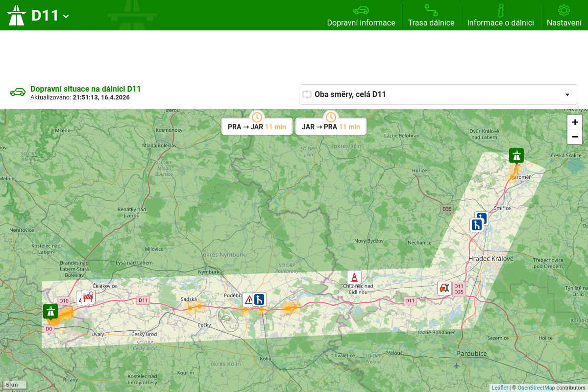The height and width of the screenshot is (392, 588).
Task: Zoom out the map with minus button
Action: pos(575,137)
